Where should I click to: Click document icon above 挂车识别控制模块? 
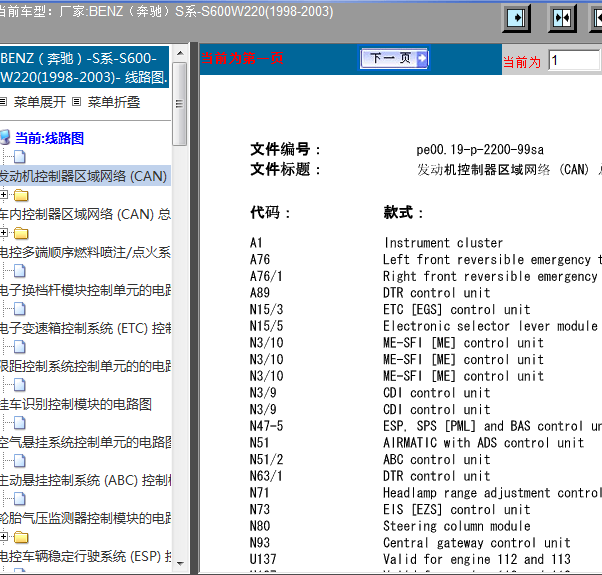[x=20, y=385]
